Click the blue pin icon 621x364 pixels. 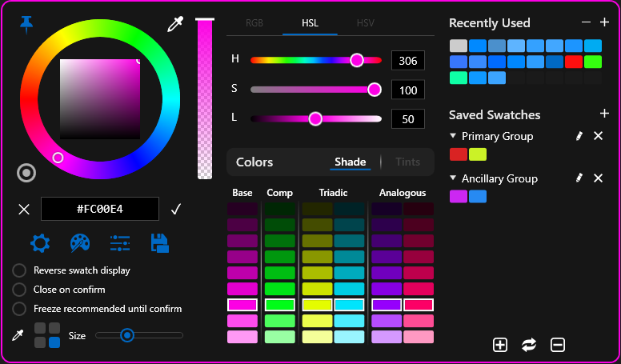[x=26, y=25]
